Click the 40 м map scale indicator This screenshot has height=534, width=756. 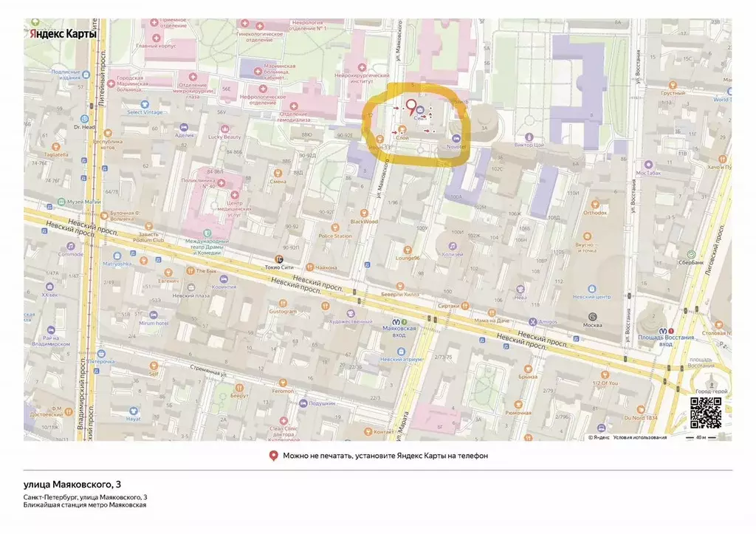pos(701,437)
